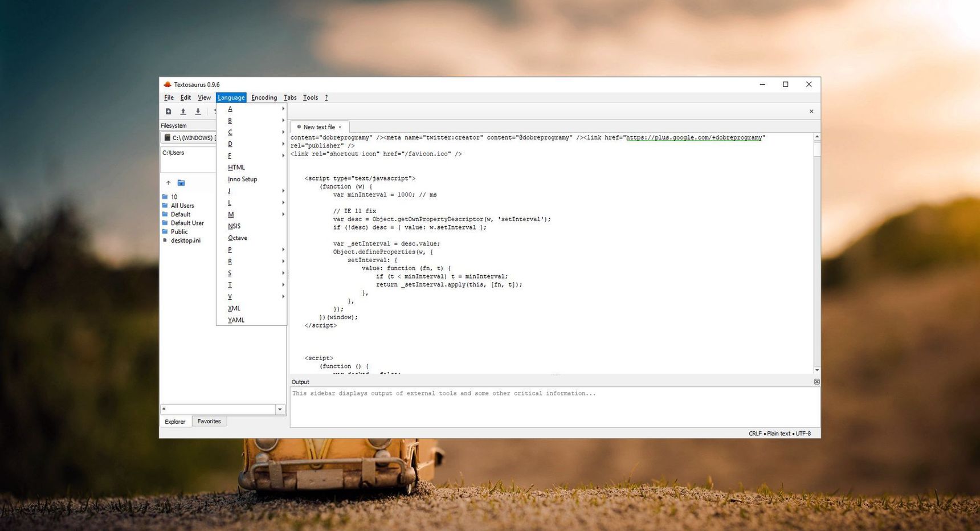
Task: Choose XML from the Language menu
Action: click(x=251, y=308)
